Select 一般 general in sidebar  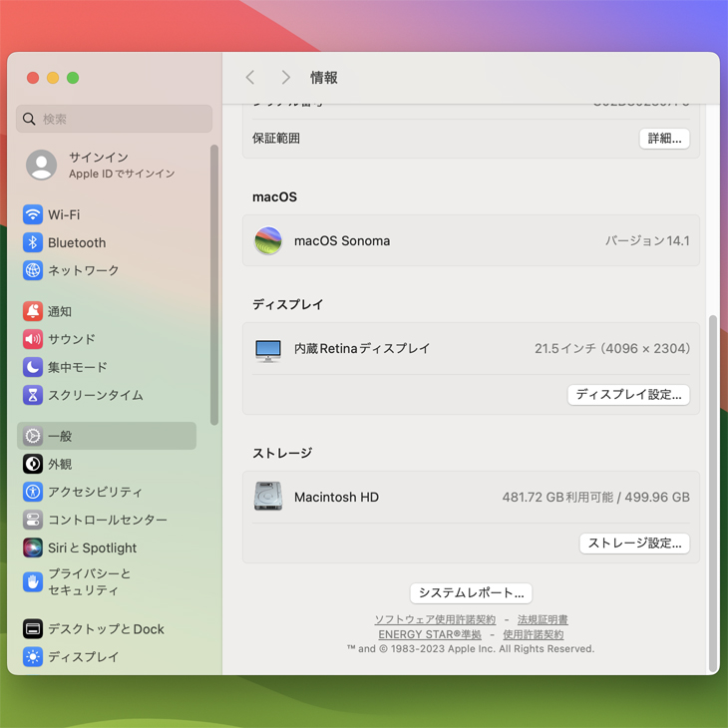60,436
